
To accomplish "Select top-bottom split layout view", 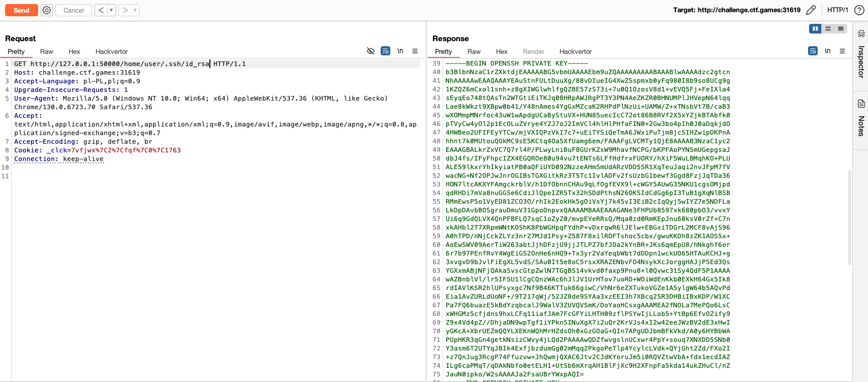I will tap(828, 28).
